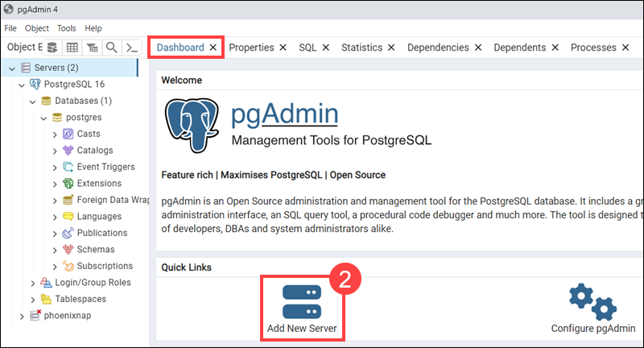
Task: Click the Login/Group Roles icon
Action: 46,283
